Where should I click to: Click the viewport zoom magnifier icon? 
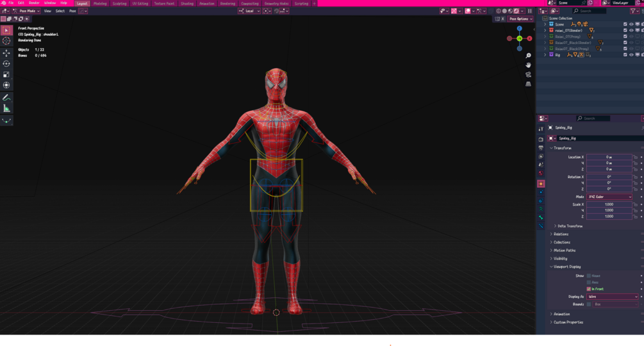(x=528, y=55)
